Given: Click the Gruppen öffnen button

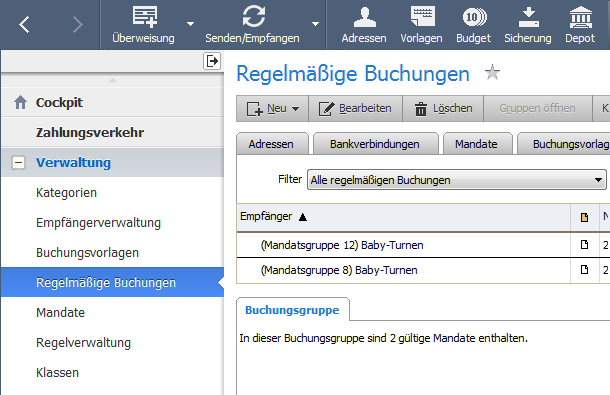Looking at the screenshot, I should [537, 109].
